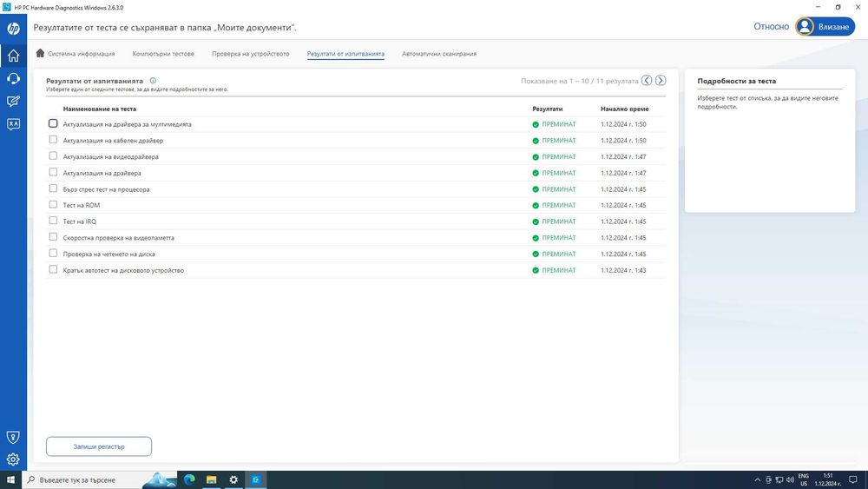Click HP Diagnostics taskbar icon

[256, 479]
